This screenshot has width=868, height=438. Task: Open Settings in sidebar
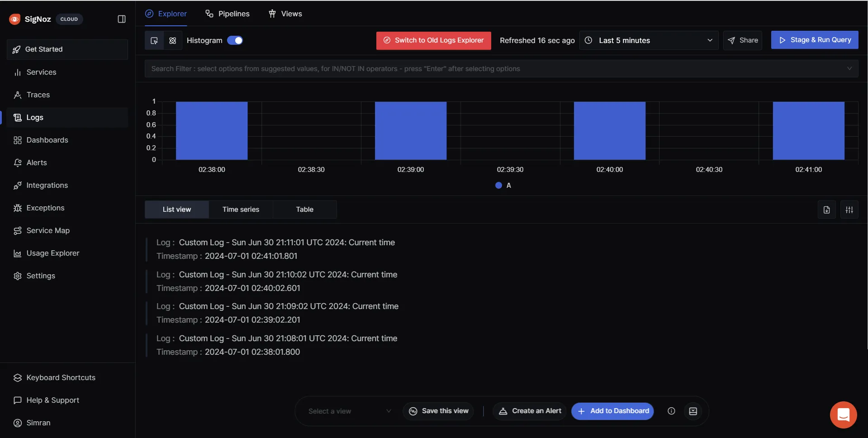pos(67,276)
